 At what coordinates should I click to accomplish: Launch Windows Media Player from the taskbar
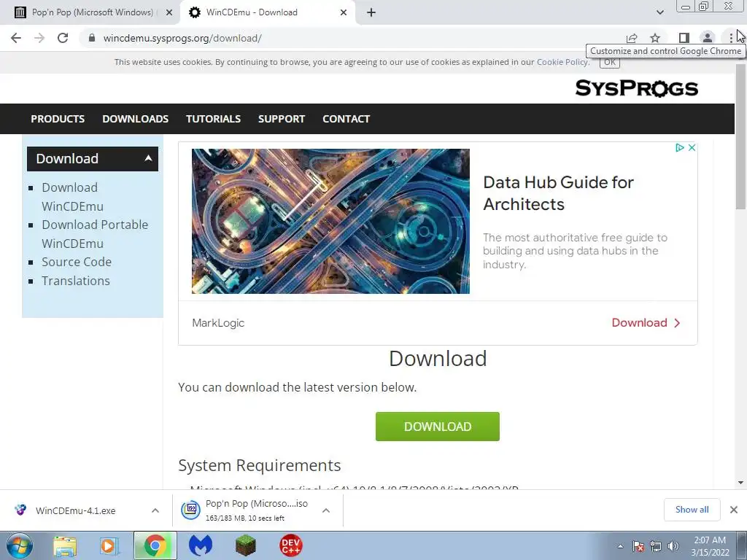tap(109, 545)
